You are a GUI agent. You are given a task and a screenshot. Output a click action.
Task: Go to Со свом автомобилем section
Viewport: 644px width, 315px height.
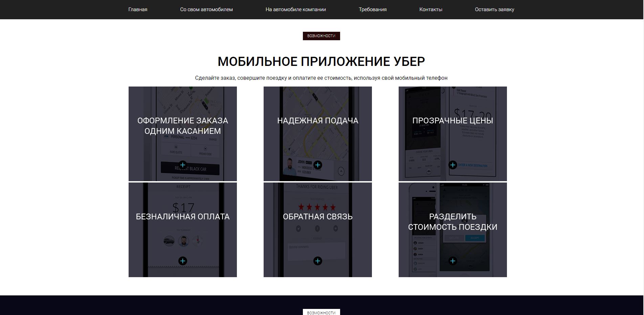coord(206,9)
